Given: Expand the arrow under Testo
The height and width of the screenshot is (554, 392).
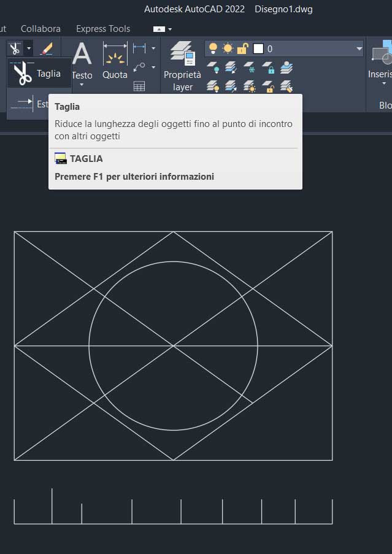Looking at the screenshot, I should tap(82, 85).
